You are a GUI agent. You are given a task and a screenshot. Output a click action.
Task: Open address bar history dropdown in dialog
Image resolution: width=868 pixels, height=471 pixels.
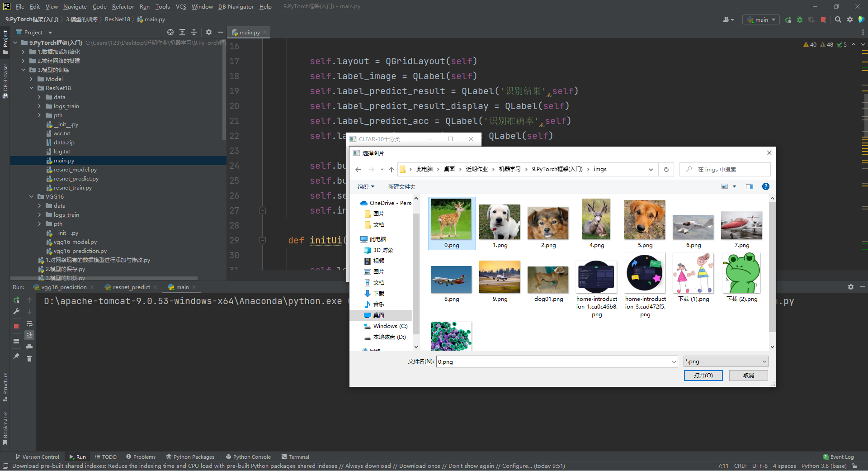tap(651, 169)
